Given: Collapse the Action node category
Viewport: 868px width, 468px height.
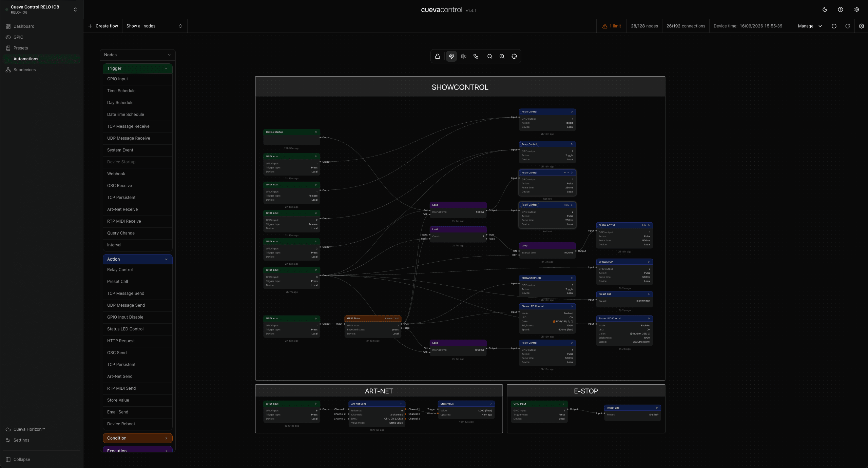Looking at the screenshot, I should 138,259.
